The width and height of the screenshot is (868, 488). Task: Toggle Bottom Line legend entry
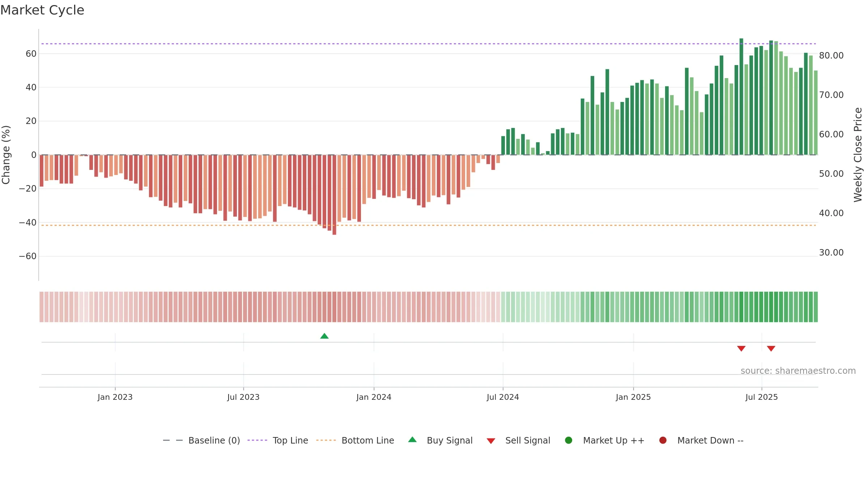pyautogui.click(x=355, y=440)
